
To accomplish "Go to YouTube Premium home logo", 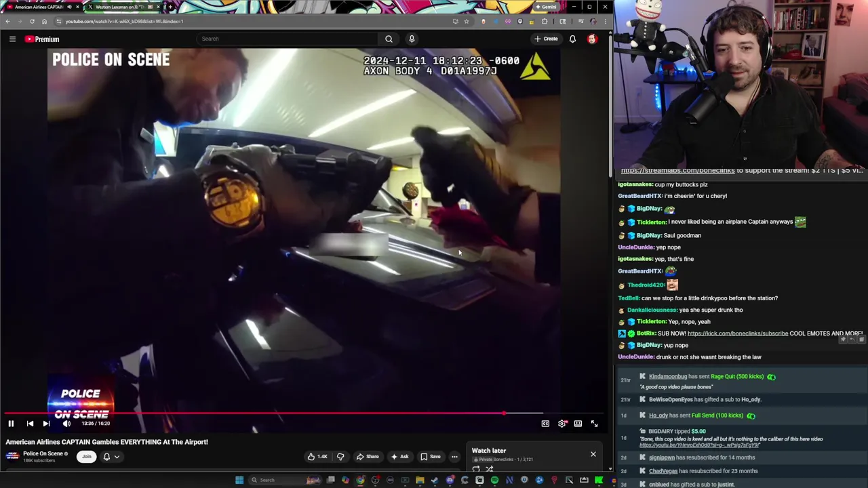I will point(42,39).
